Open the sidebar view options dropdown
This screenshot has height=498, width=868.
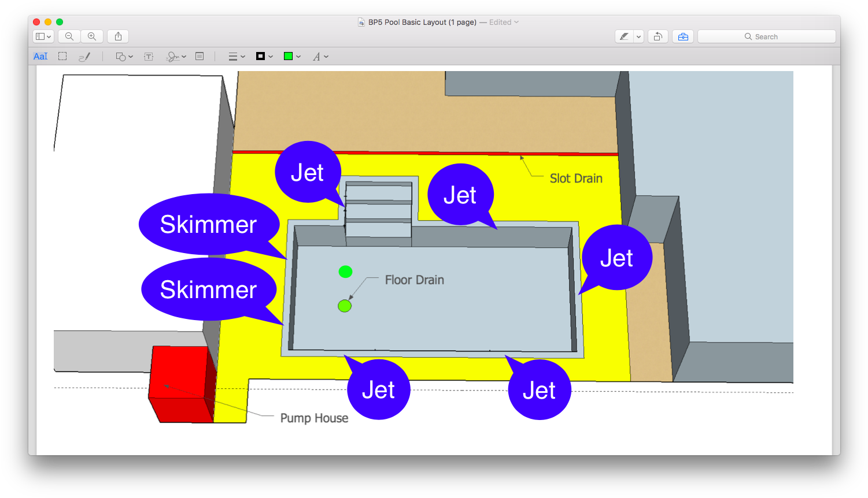coord(43,36)
